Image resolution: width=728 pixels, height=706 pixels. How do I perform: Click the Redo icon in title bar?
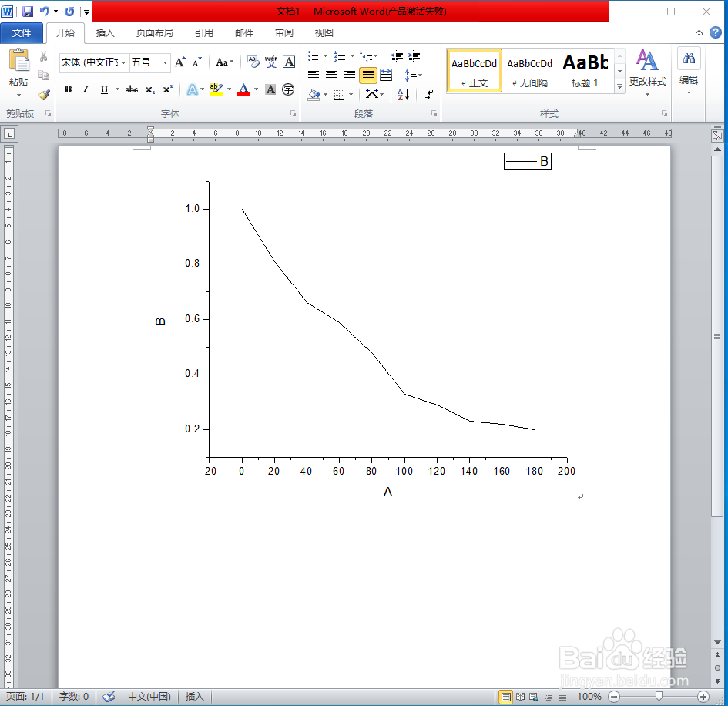click(x=69, y=11)
